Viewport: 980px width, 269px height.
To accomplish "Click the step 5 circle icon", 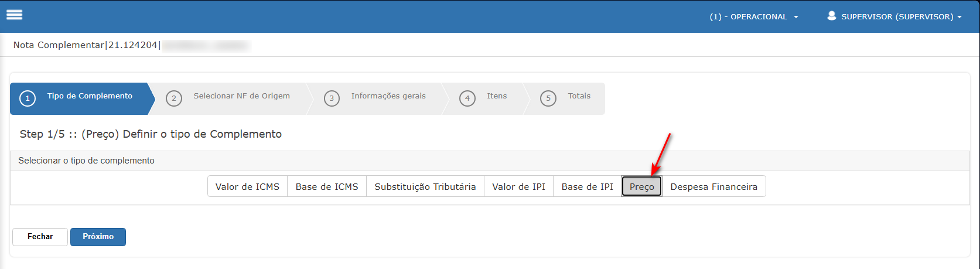I will pyautogui.click(x=548, y=98).
